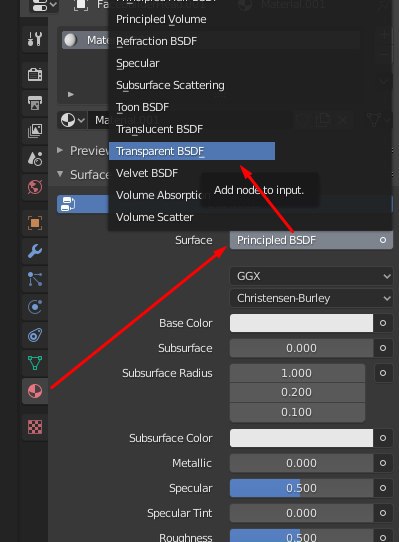Click Specular node link dot
This screenshot has width=399, height=542.
click(383, 488)
